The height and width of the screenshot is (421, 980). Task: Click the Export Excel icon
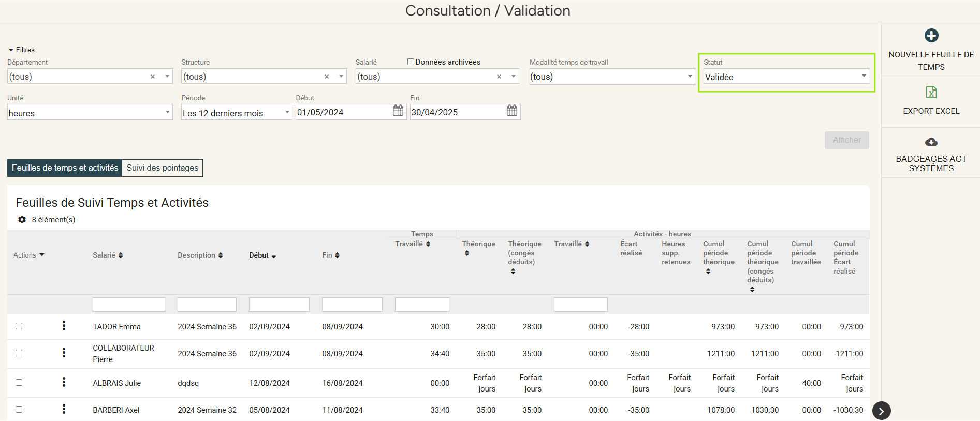point(931,93)
